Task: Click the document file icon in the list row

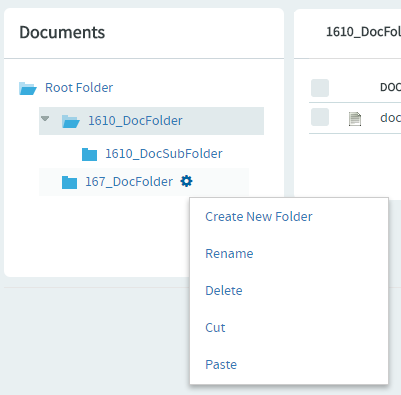Action: click(x=355, y=119)
